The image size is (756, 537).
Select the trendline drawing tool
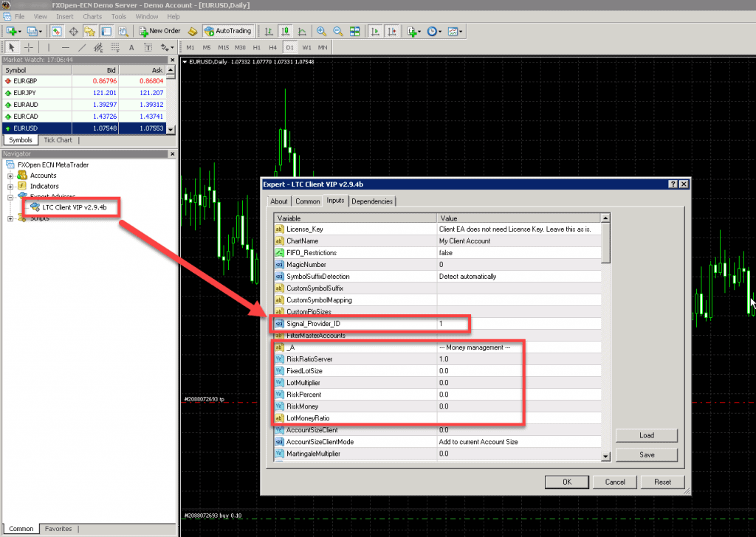tap(83, 47)
